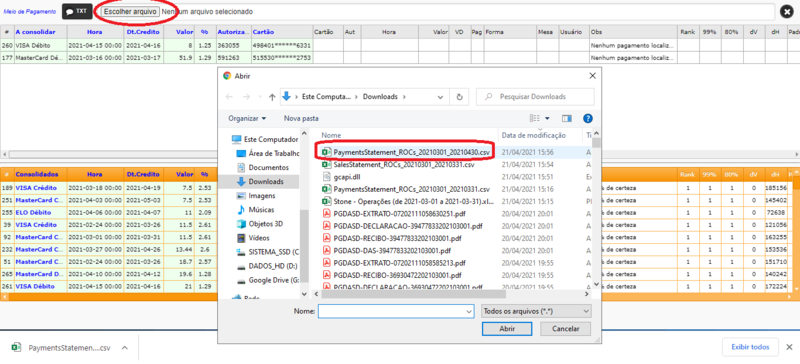Select Área de Trabalho in navigation pane

coord(268,153)
